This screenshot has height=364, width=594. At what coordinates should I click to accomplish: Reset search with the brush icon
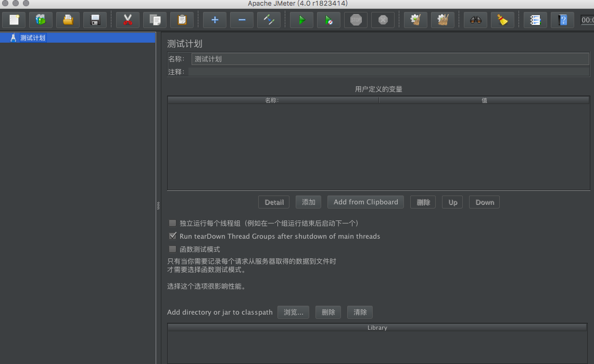point(503,20)
